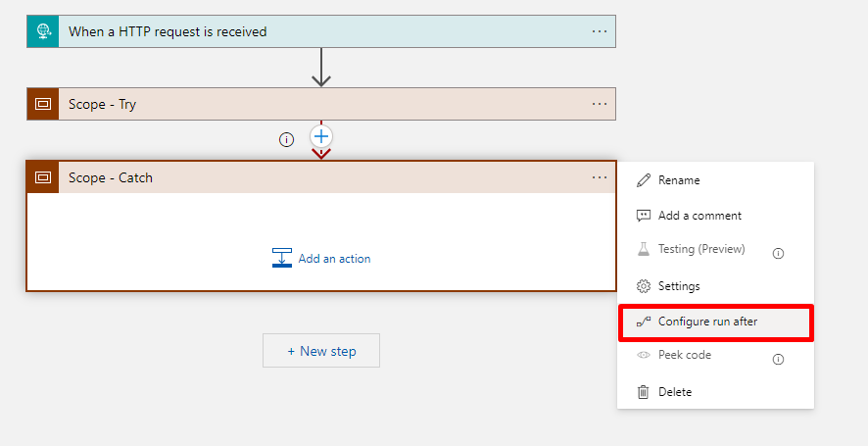
Task: Open ellipsis menu on HTTP request trigger
Action: click(x=600, y=31)
